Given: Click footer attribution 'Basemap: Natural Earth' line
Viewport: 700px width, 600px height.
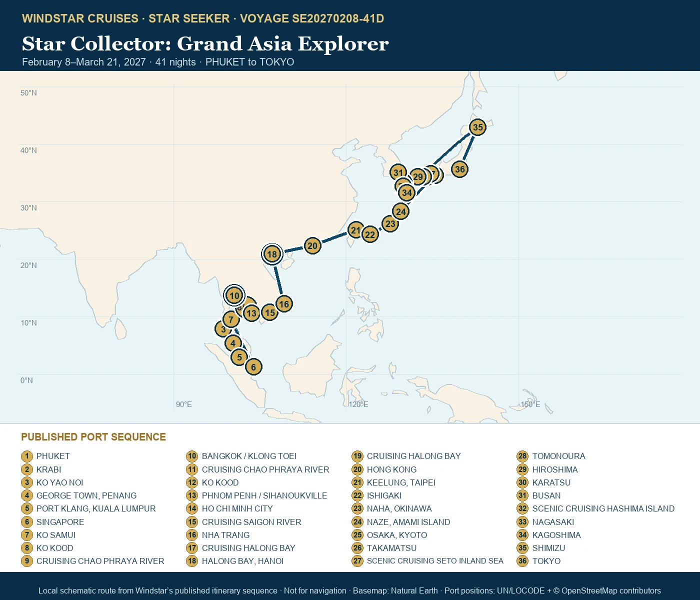Looking at the screenshot, I should [395, 590].
